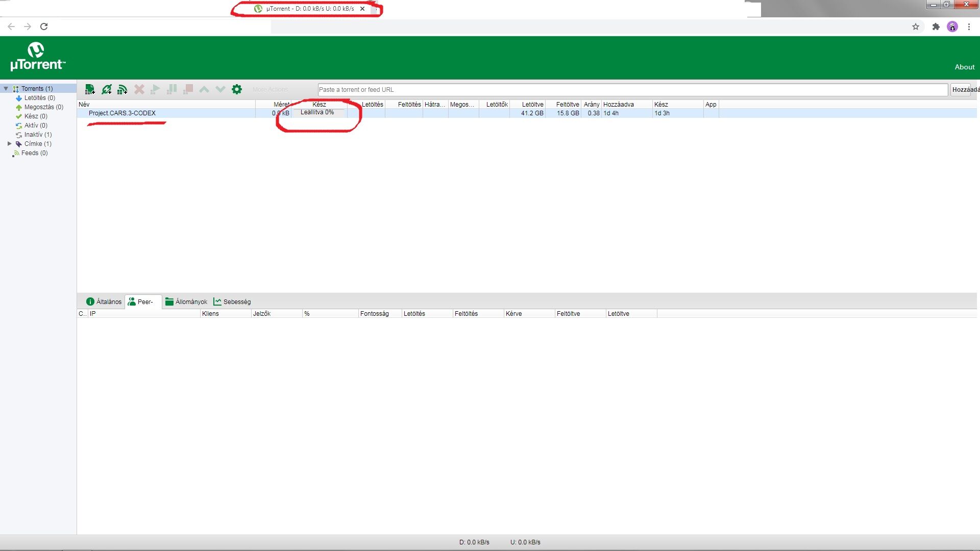Click the Add Torrent from URL icon
The height and width of the screenshot is (551, 980).
pos(106,89)
